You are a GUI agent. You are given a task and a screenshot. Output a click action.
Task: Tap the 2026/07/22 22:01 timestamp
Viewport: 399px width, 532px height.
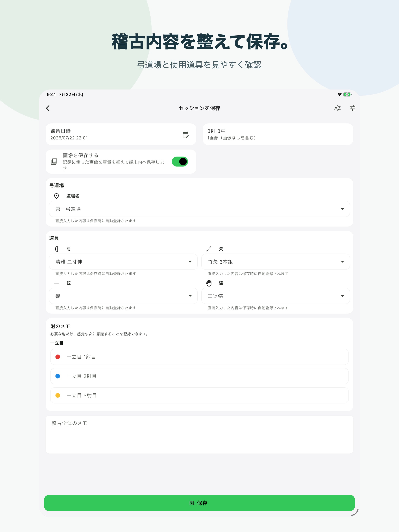click(69, 138)
